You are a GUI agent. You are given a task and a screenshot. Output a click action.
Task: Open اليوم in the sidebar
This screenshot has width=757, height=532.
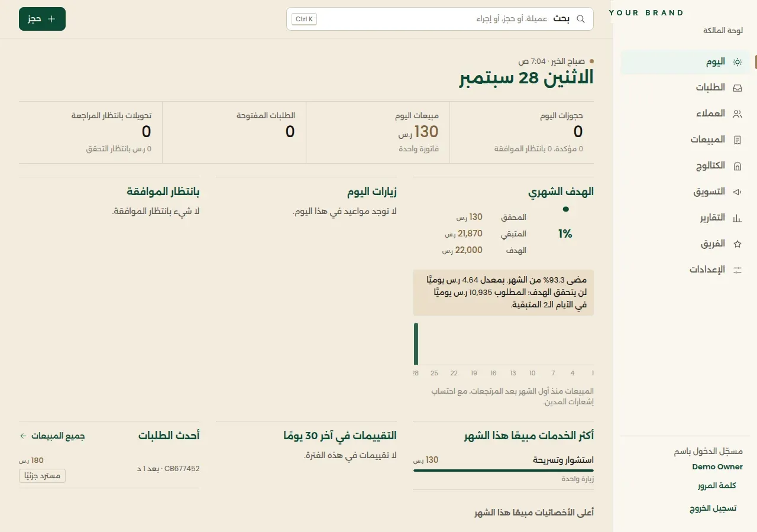(685, 62)
